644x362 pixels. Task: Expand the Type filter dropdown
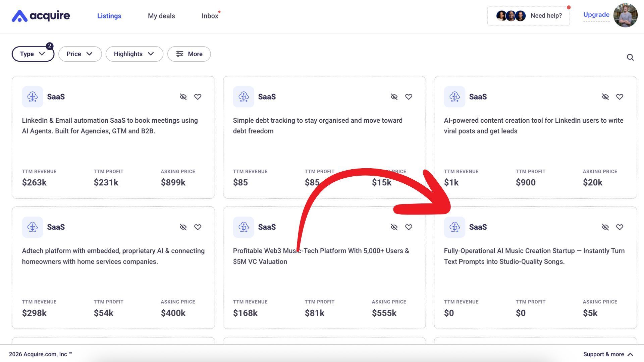coord(33,54)
